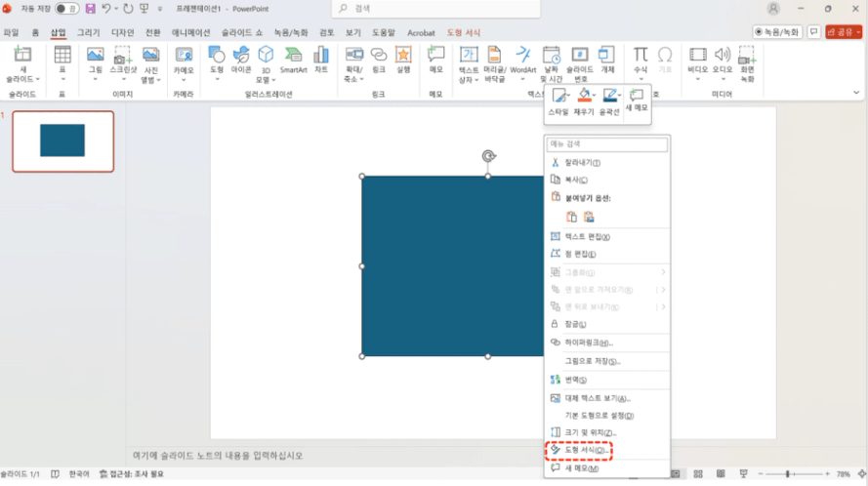
Task: Add new comment (새 메모) in mini toolbar
Action: coord(637,101)
